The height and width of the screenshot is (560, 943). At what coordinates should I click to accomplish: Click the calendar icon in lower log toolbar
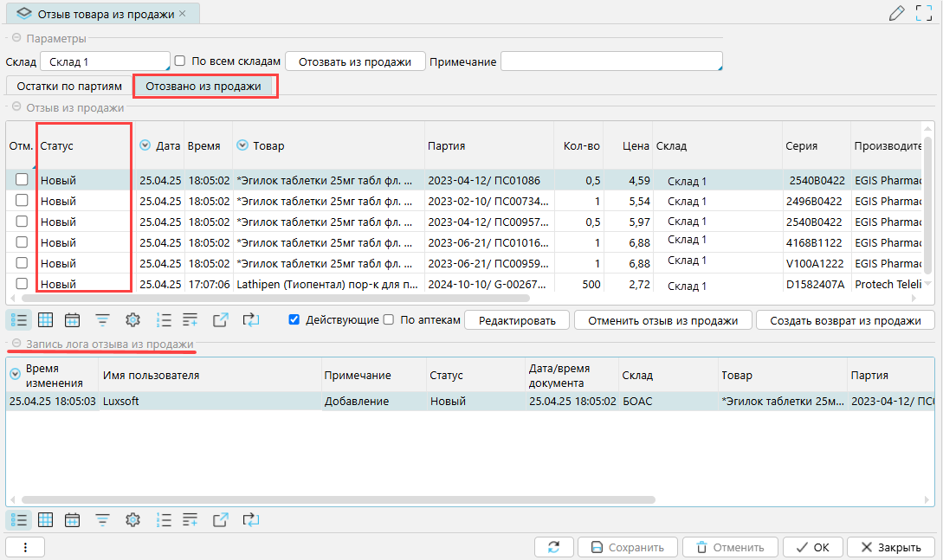[x=73, y=519]
